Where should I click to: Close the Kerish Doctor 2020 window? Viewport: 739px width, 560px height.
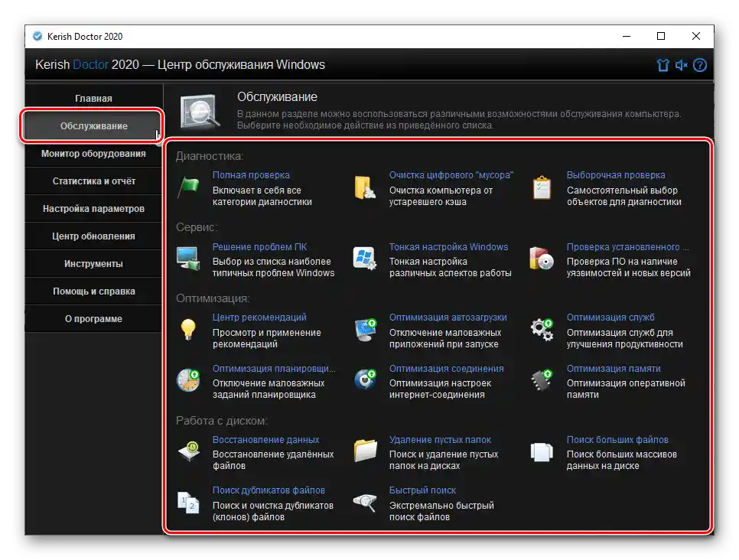pos(695,36)
